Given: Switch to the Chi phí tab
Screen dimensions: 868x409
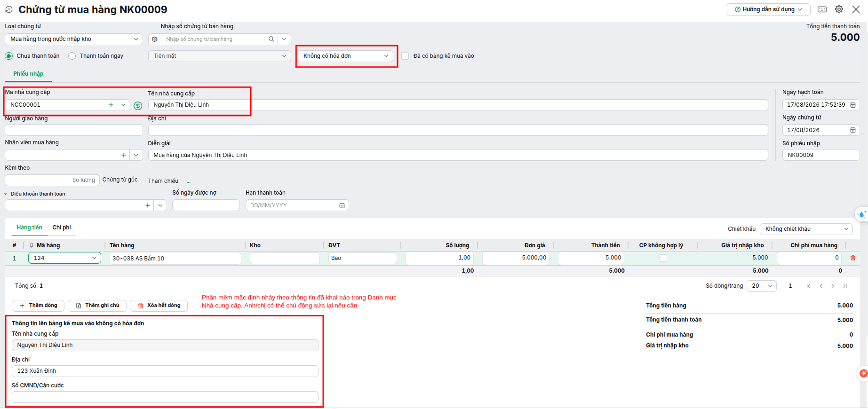Looking at the screenshot, I should point(62,228).
